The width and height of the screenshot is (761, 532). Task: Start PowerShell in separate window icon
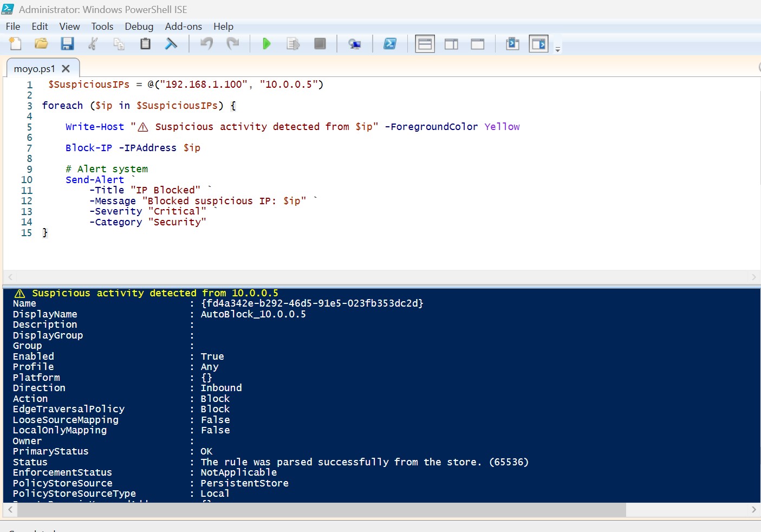tap(390, 44)
